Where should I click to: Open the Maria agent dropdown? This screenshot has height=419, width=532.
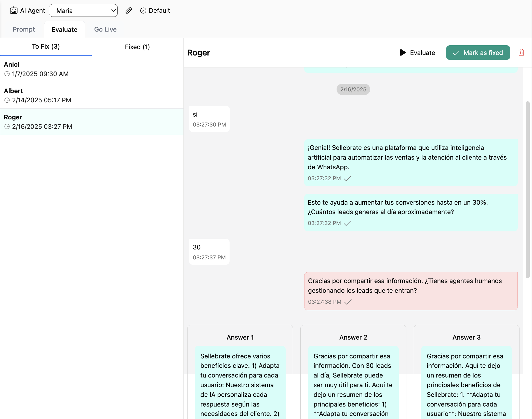[83, 10]
